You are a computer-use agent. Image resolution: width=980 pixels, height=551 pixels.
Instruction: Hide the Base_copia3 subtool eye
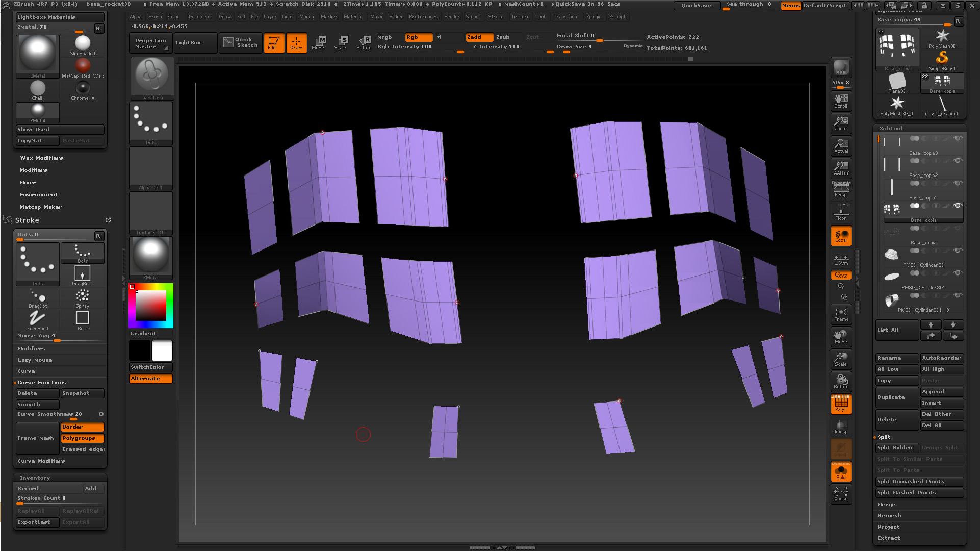[958, 138]
